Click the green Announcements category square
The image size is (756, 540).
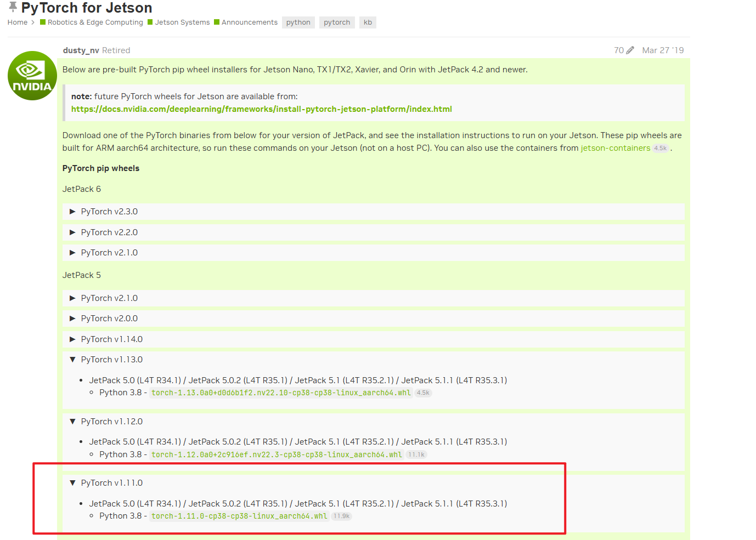pyautogui.click(x=217, y=22)
